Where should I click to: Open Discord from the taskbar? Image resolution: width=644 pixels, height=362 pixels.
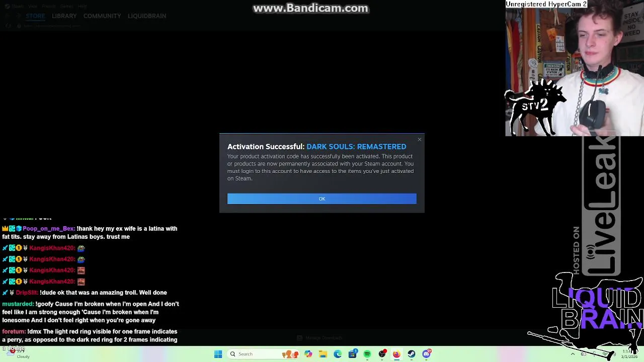(x=426, y=354)
